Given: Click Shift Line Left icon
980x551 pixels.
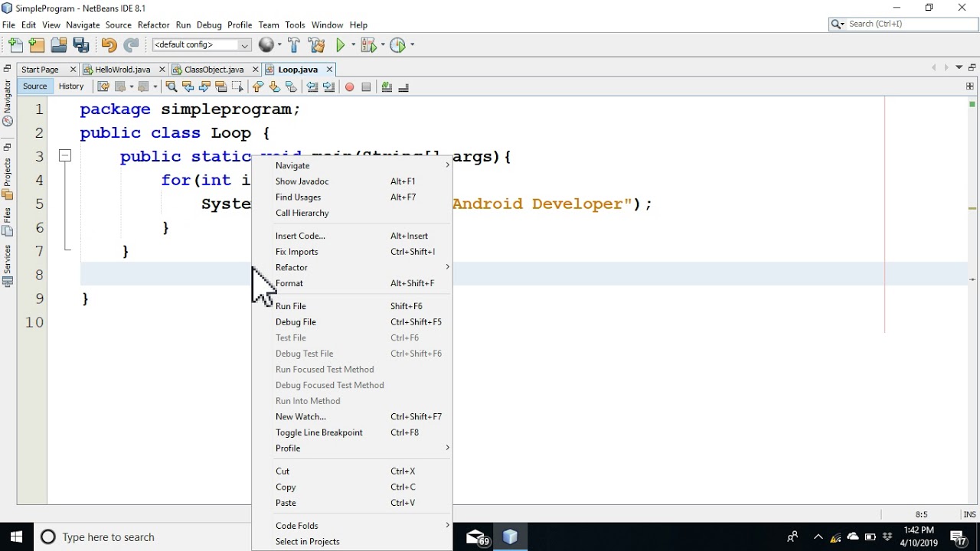Looking at the screenshot, I should tap(312, 86).
